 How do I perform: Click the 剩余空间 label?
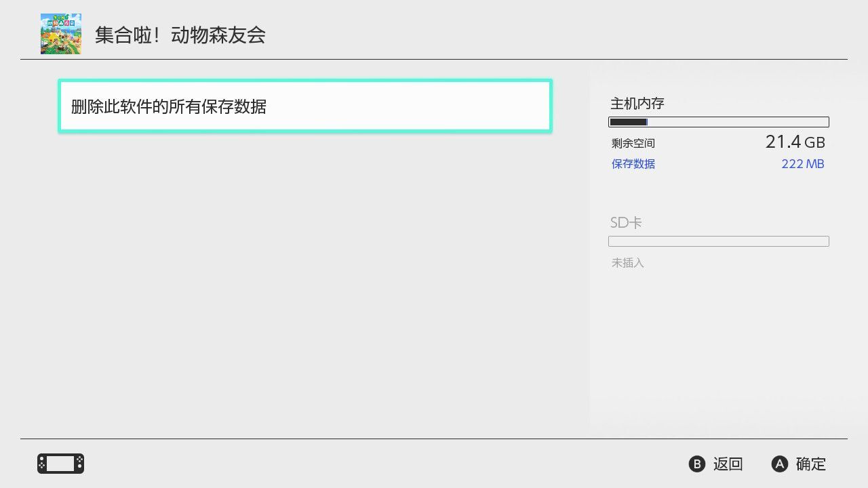click(x=633, y=144)
